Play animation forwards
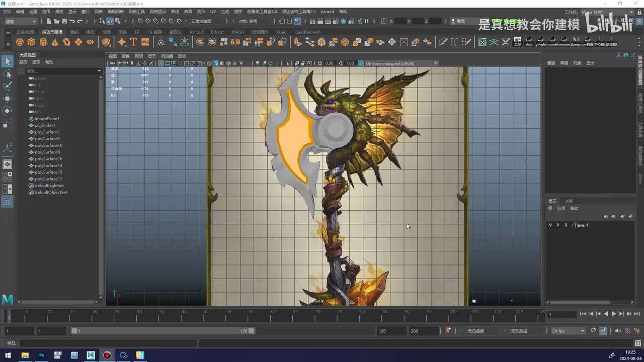This screenshot has height=362, width=644. click(613, 314)
